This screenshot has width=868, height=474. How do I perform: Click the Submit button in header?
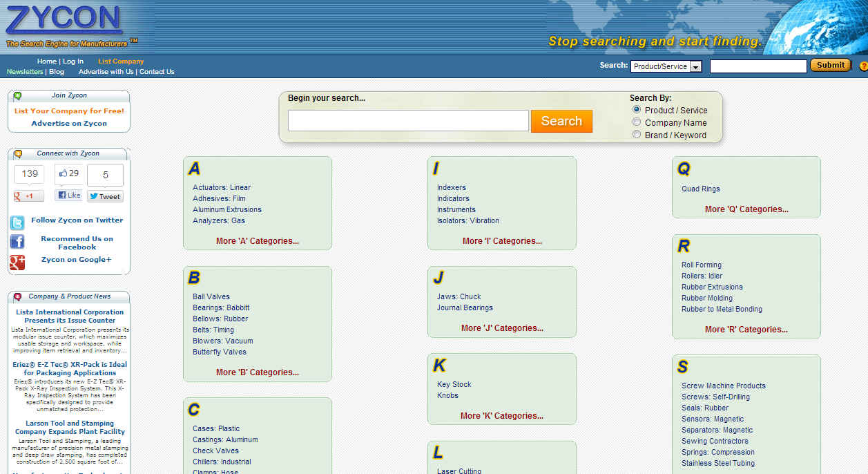coord(830,65)
